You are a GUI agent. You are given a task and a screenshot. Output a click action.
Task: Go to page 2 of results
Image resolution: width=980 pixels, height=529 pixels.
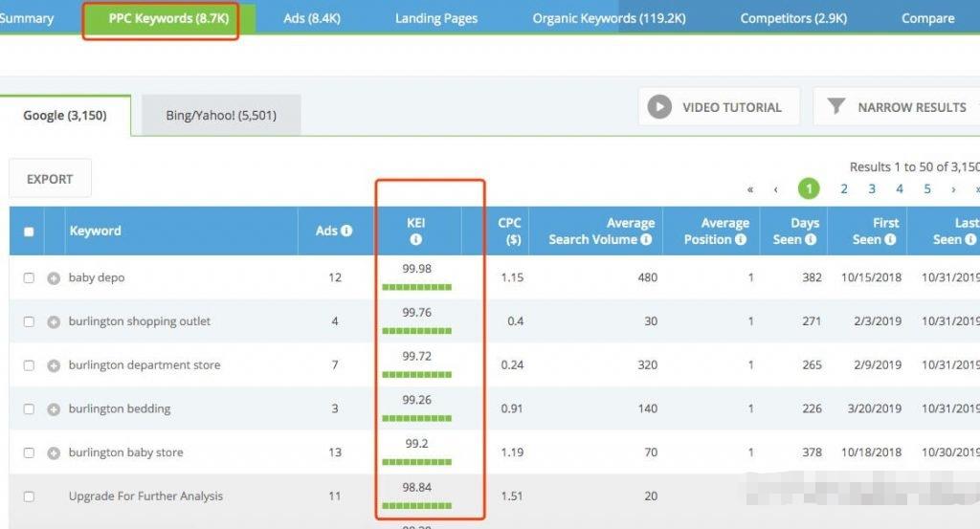click(844, 188)
